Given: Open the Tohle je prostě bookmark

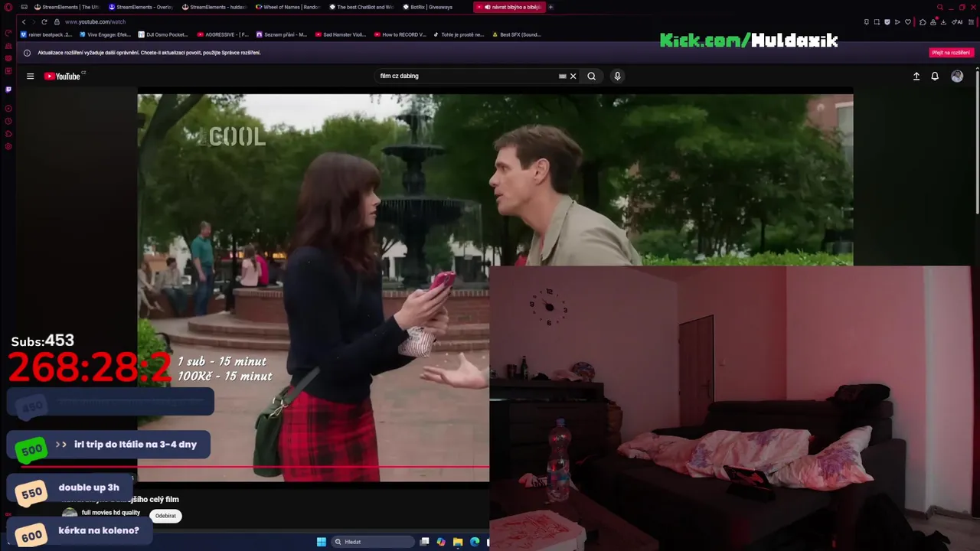Looking at the screenshot, I should [459, 34].
